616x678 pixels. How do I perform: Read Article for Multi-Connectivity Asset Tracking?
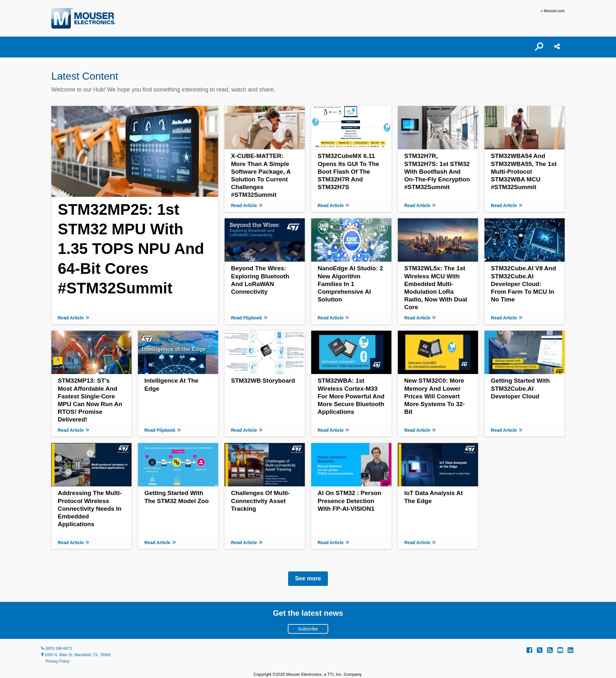[x=247, y=543]
